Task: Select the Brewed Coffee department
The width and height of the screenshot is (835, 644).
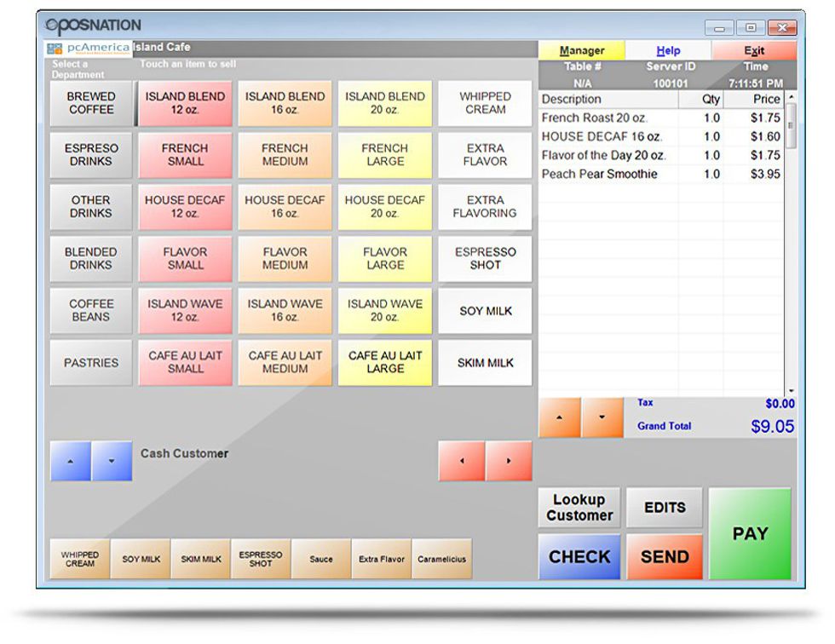Action: (91, 104)
